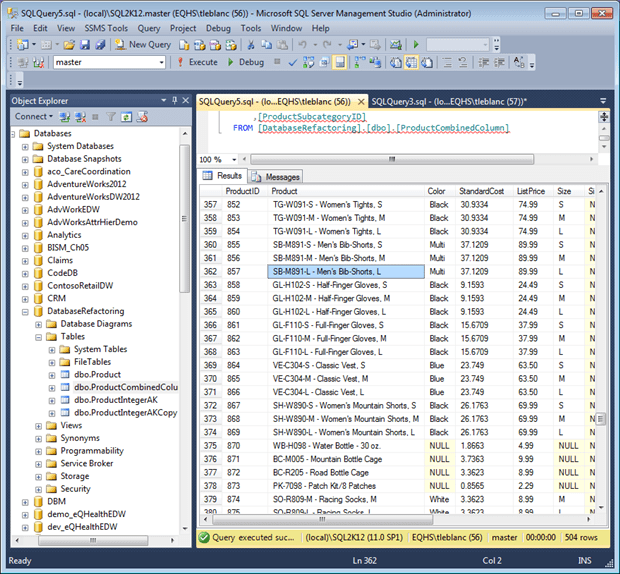Click the Database Engine Query icon
This screenshot has height=574, width=620.
(x=184, y=45)
